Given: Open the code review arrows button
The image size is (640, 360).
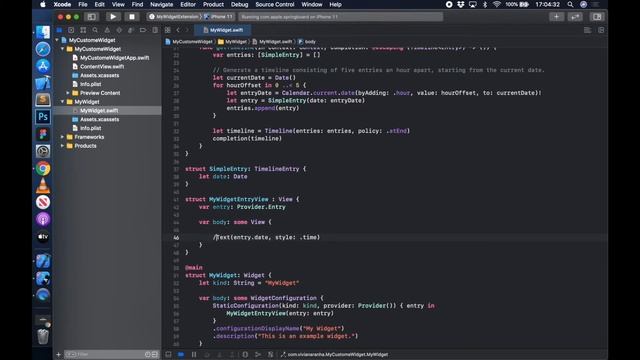Looking at the screenshot, I should 575,17.
